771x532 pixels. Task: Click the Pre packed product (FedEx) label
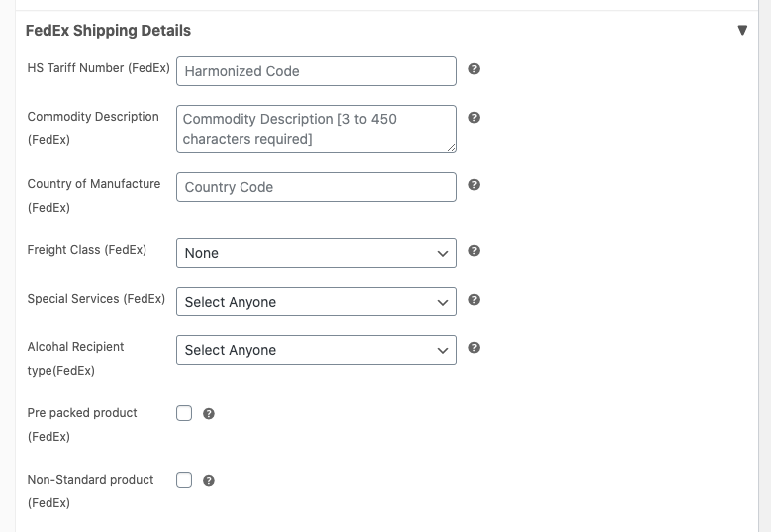[x=82, y=425]
